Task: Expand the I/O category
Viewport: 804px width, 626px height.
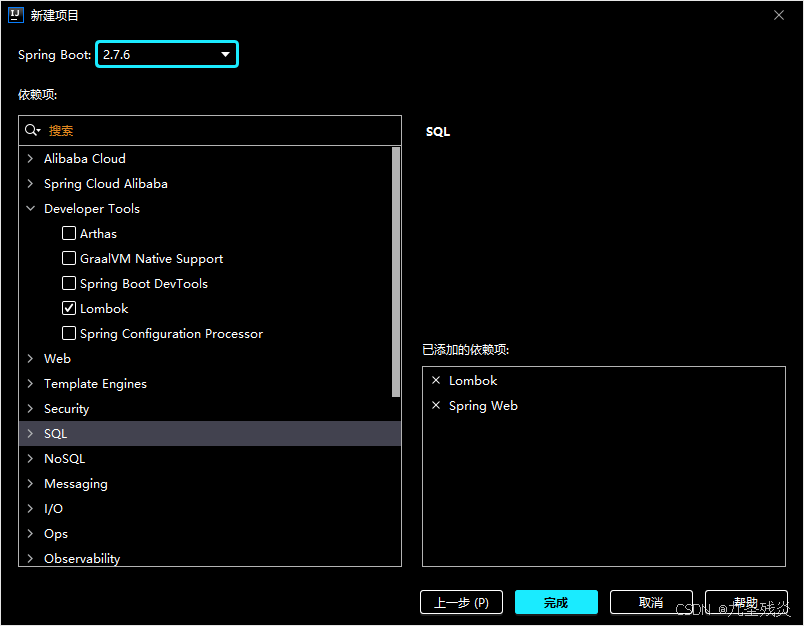Action: (x=30, y=509)
